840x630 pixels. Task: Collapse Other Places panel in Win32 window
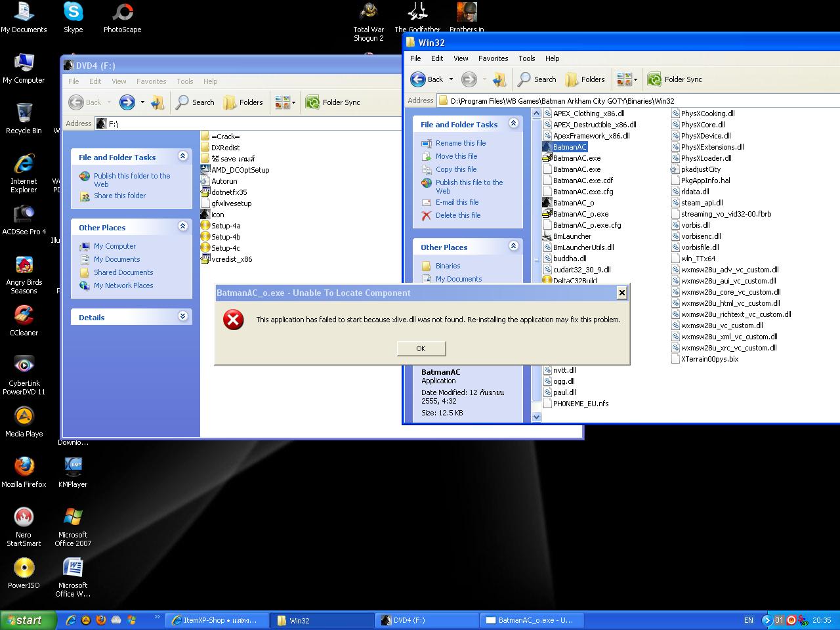point(514,246)
